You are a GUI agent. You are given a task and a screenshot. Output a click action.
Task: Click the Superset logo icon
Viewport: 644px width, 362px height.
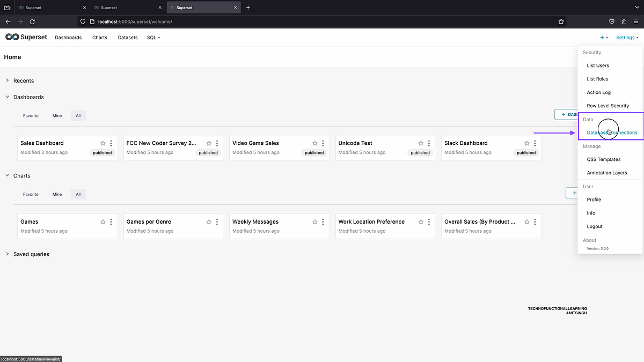click(x=11, y=37)
